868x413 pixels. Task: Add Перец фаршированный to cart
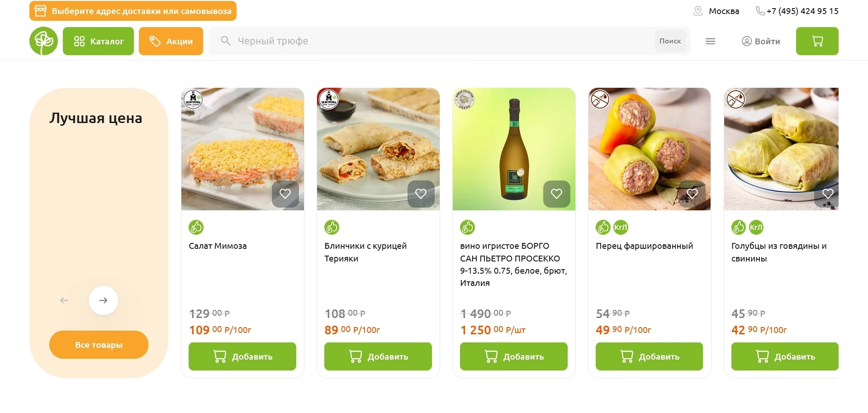click(x=649, y=356)
